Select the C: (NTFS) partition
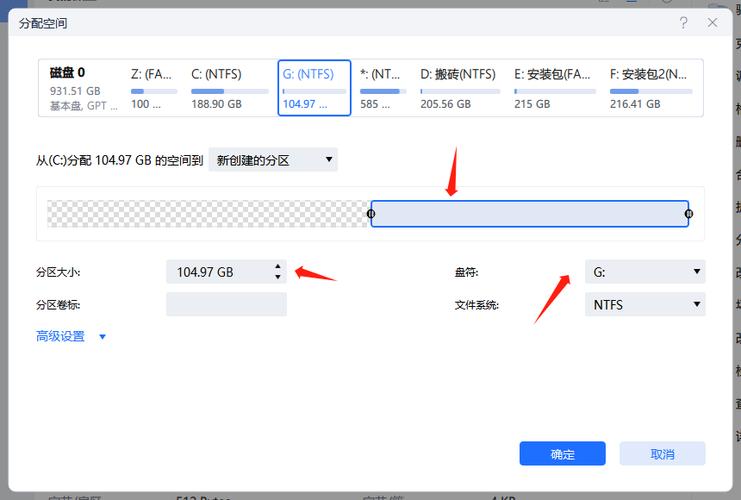 click(230, 88)
